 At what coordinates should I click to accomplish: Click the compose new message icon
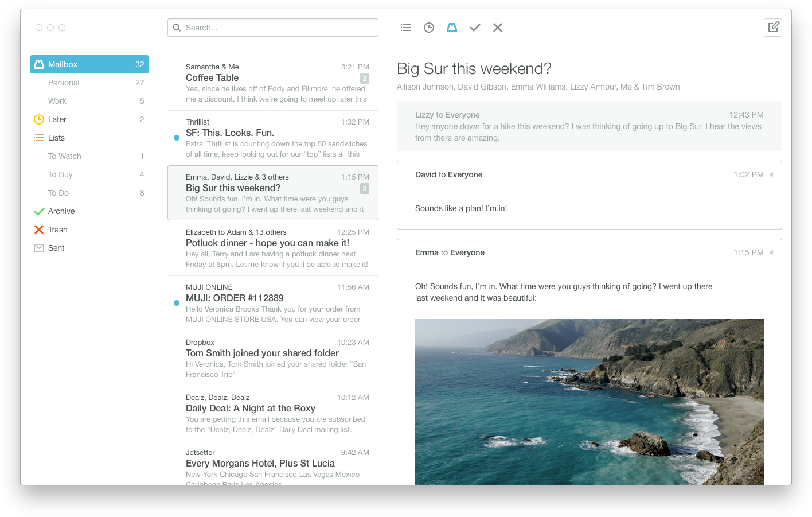click(x=773, y=27)
